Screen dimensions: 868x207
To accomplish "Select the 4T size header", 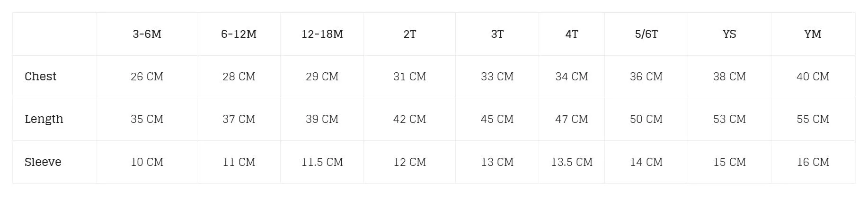I will pyautogui.click(x=572, y=34).
